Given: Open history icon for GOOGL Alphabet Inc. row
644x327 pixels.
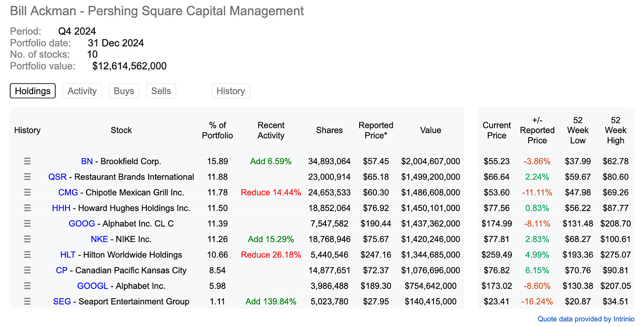Looking at the screenshot, I should click(27, 286).
